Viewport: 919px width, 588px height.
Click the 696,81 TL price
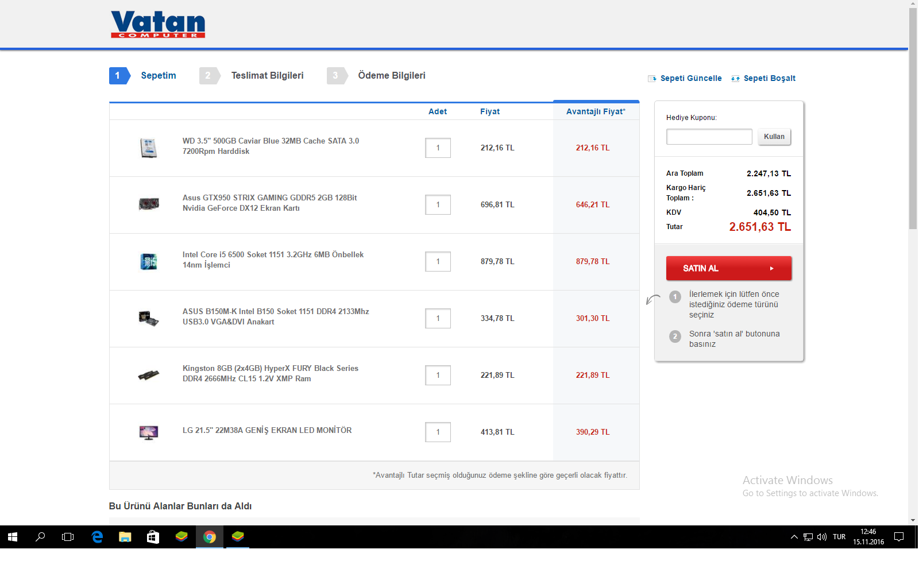(x=497, y=205)
